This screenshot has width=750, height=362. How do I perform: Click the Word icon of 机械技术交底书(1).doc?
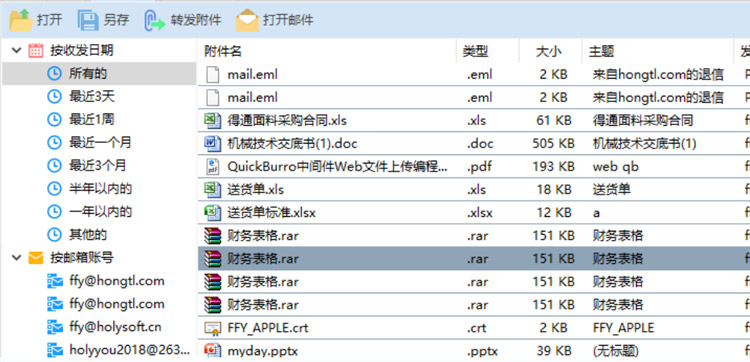(212, 143)
